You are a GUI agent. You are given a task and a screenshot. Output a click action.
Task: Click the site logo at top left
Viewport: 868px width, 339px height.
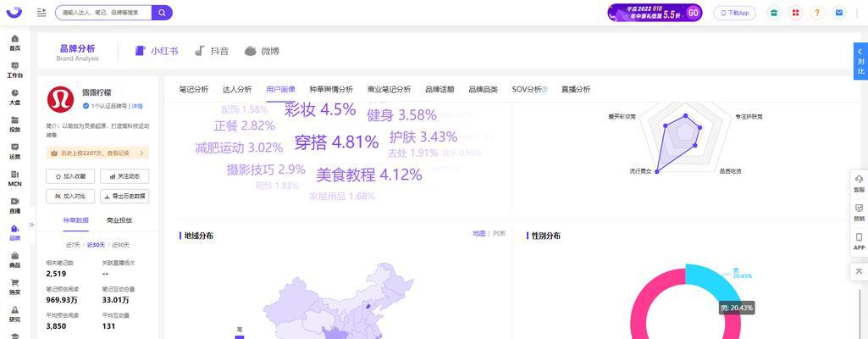point(14,12)
